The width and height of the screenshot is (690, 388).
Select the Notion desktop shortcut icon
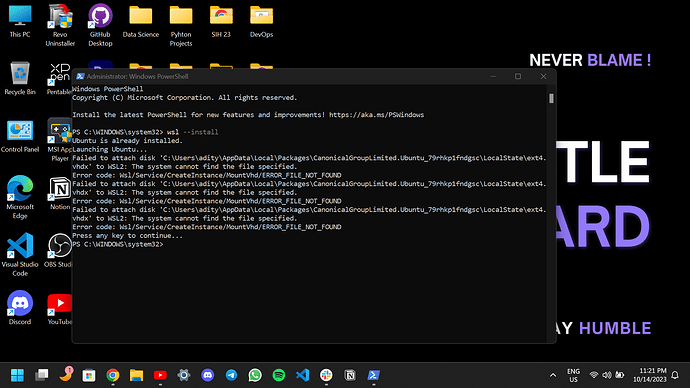(x=59, y=193)
